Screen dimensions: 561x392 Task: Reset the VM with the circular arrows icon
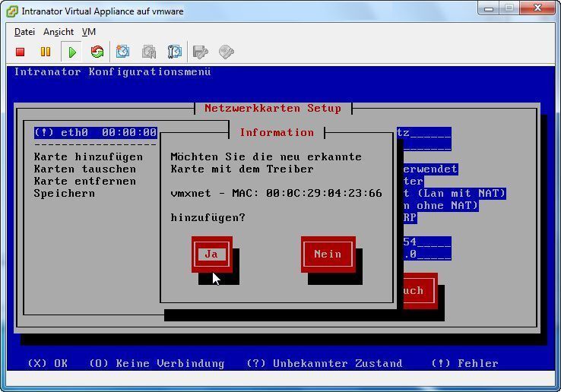[97, 52]
